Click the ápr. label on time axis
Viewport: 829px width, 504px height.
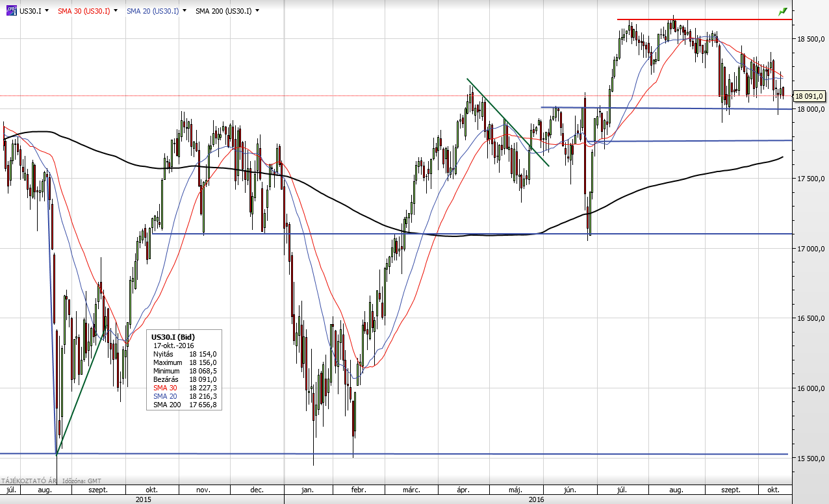[464, 490]
